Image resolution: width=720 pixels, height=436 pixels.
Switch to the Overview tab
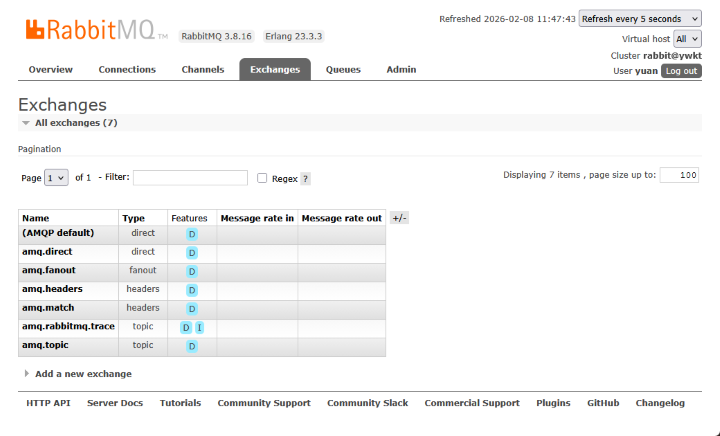51,70
